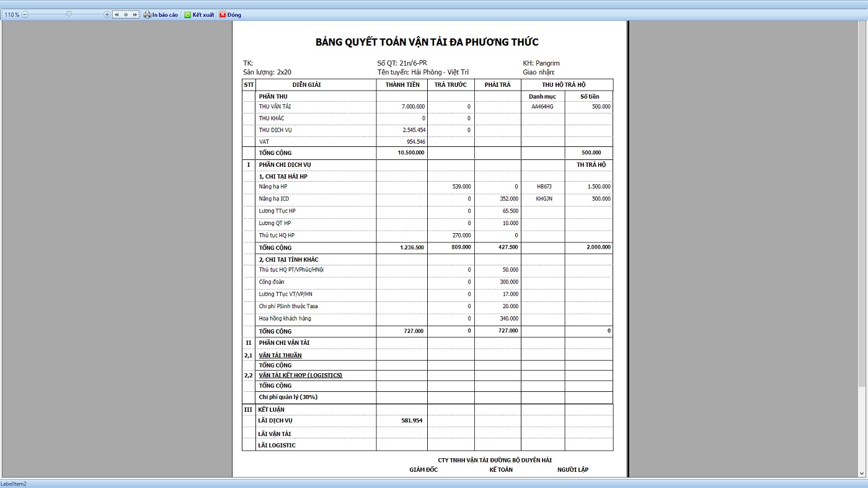This screenshot has height=488, width=868.
Task: Click the Hoa hồng khách hàng row
Action: click(285, 319)
